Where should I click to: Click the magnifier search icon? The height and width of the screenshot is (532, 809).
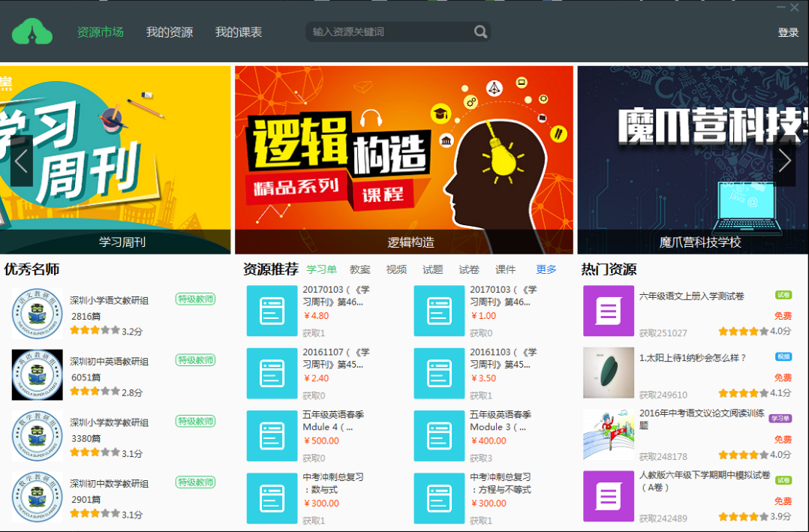[480, 32]
